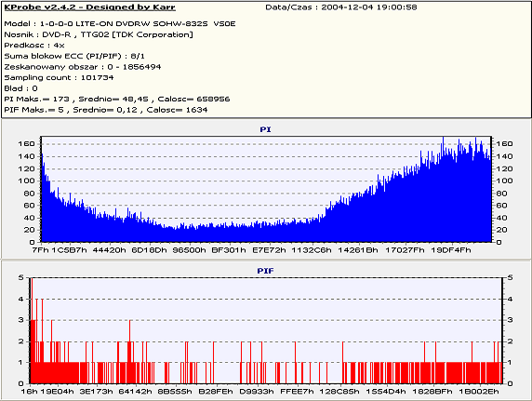The height and width of the screenshot is (401, 532).
Task: Click the Suma blokow ECC line
Action: 74,56
